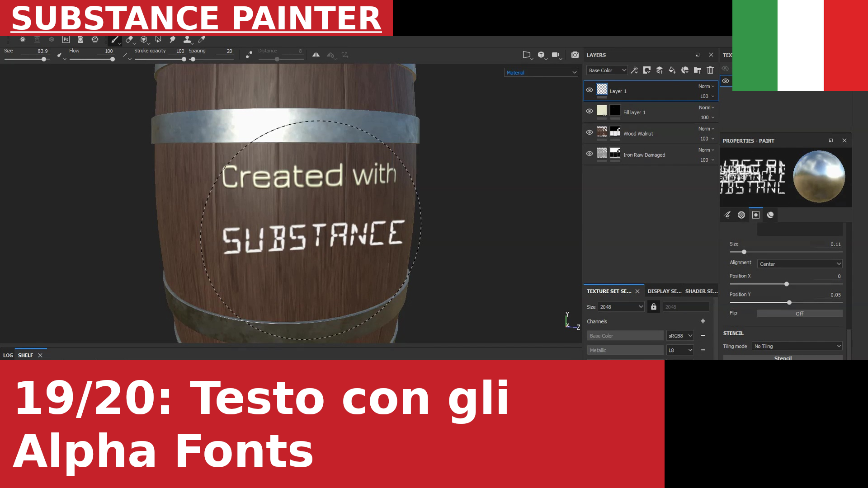Switch to Texture Set Settings tab

[609, 291]
